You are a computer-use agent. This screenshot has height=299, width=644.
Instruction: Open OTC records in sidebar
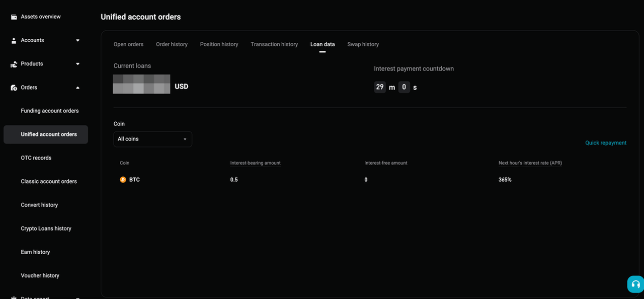[x=36, y=158]
